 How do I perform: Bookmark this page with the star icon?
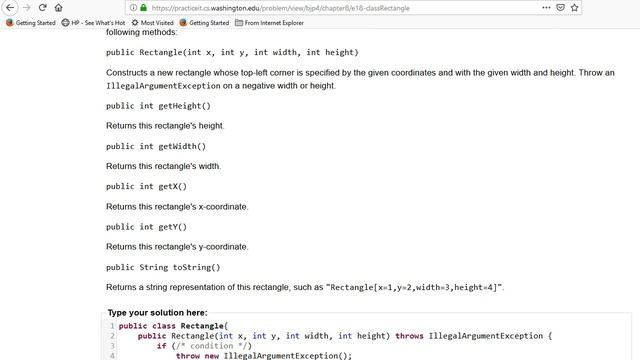tap(574, 8)
